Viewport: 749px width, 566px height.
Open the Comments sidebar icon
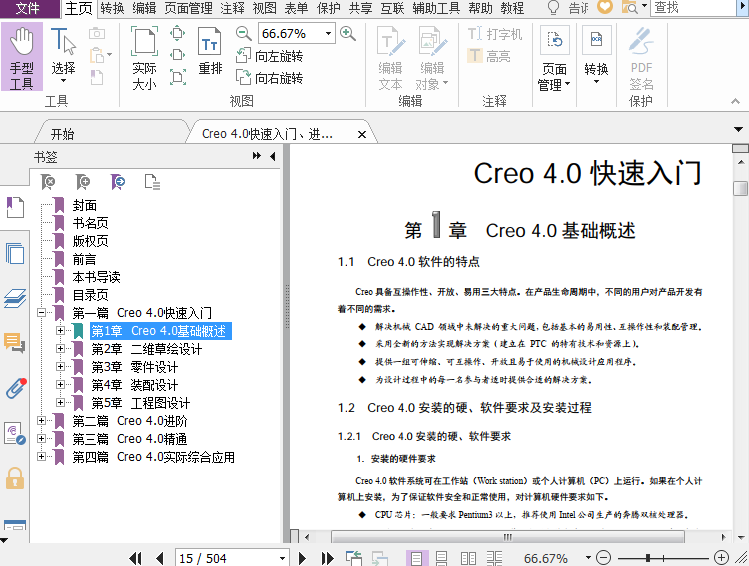[15, 342]
